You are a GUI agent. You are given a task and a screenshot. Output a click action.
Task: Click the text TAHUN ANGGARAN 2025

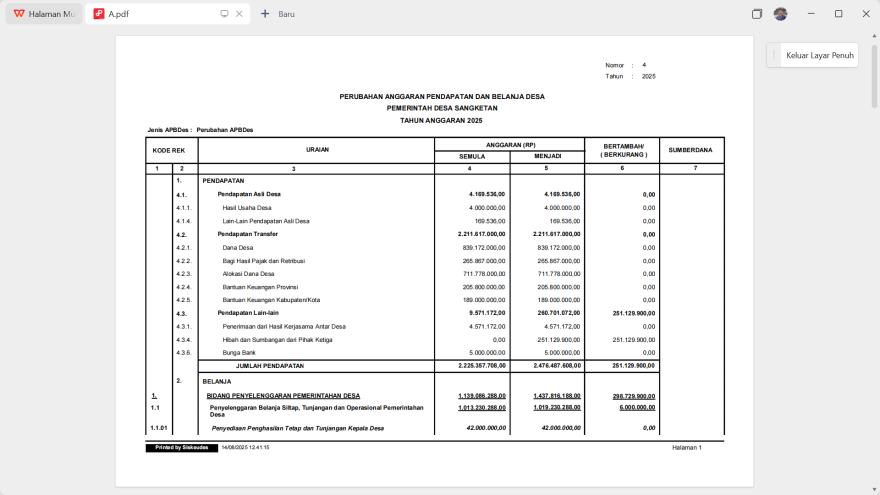[441, 121]
